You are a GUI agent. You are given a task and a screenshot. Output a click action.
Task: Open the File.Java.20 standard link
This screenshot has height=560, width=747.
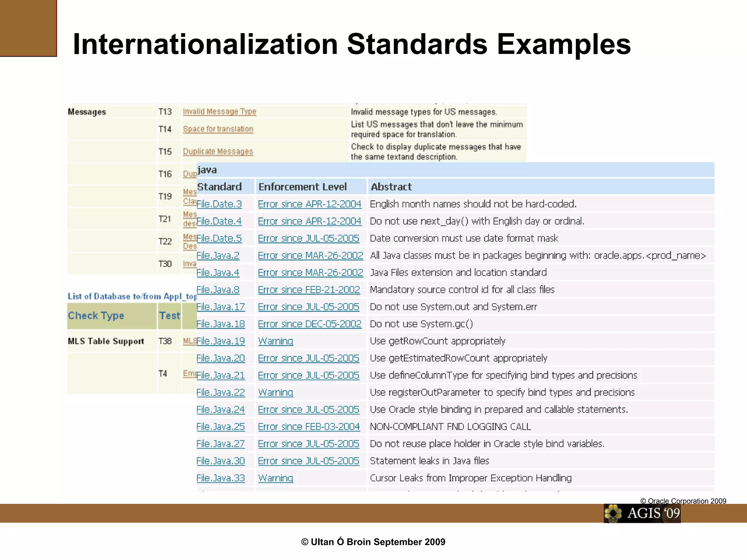[x=221, y=358]
